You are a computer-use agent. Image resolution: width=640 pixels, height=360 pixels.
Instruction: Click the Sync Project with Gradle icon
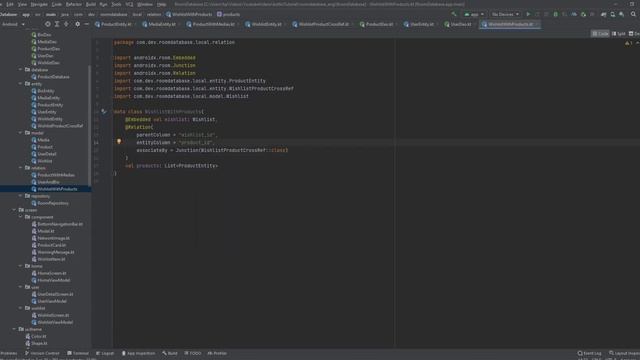(603, 14)
